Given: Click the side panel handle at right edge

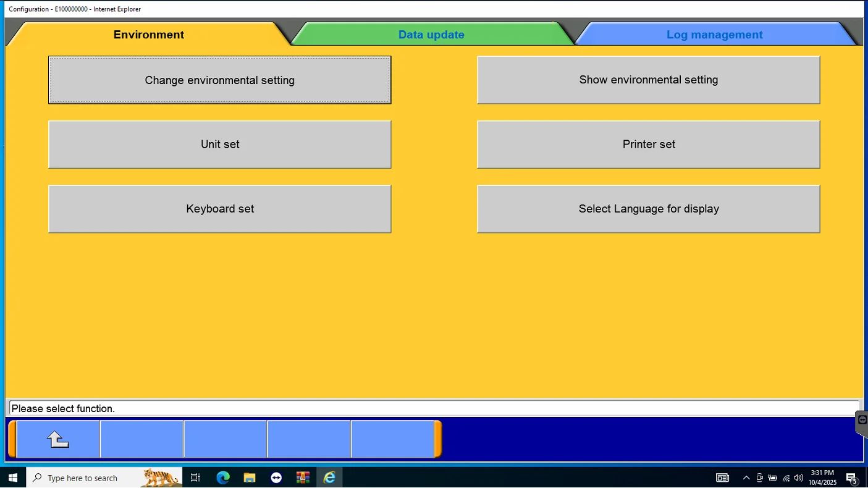Looking at the screenshot, I should pyautogui.click(x=862, y=423).
